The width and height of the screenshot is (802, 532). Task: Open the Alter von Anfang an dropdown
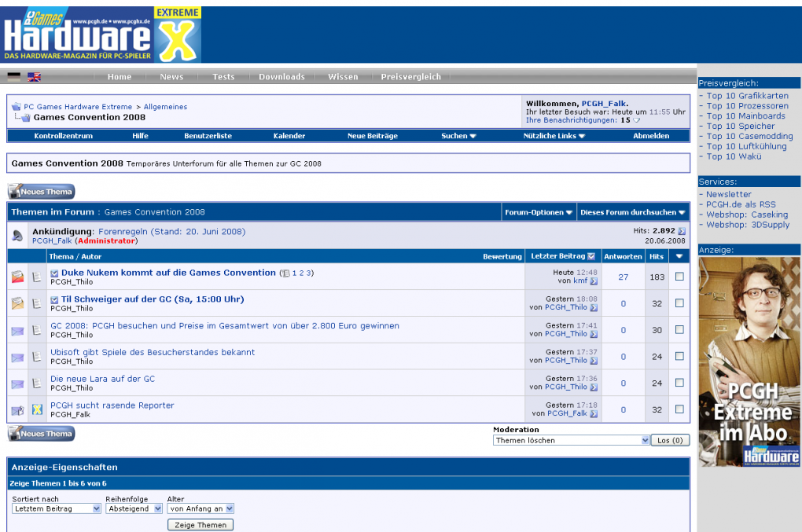pyautogui.click(x=200, y=509)
